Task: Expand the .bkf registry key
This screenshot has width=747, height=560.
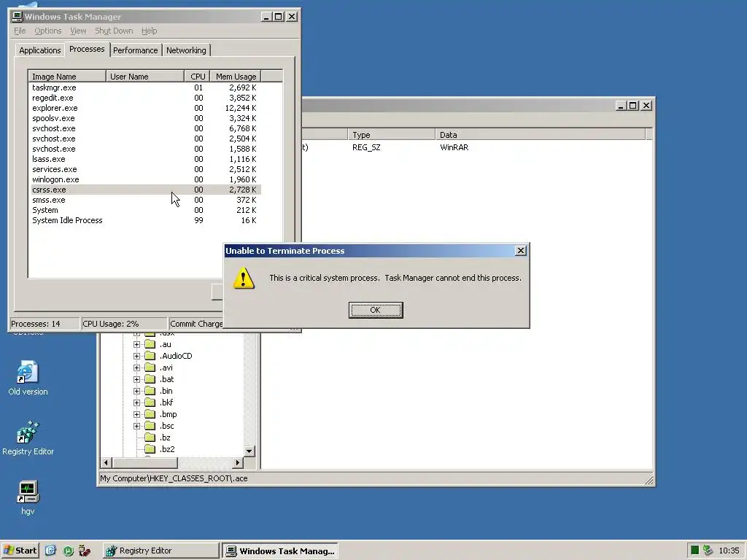Action: coord(136,402)
